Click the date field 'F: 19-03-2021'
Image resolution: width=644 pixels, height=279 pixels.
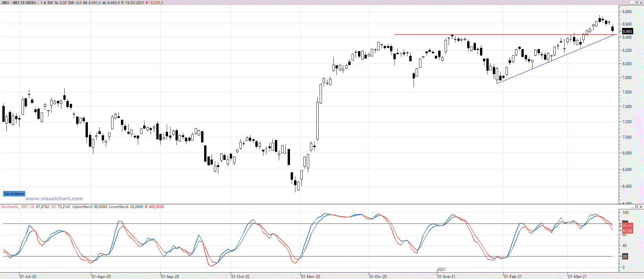(133, 3)
